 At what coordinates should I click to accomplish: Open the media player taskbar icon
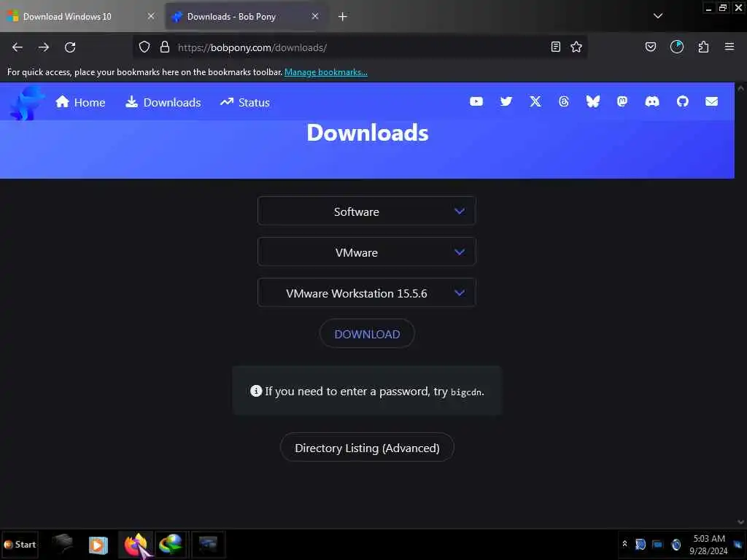tap(98, 545)
